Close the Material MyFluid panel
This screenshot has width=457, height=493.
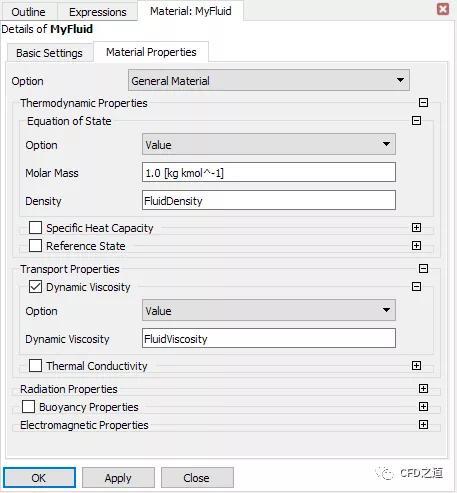click(443, 9)
